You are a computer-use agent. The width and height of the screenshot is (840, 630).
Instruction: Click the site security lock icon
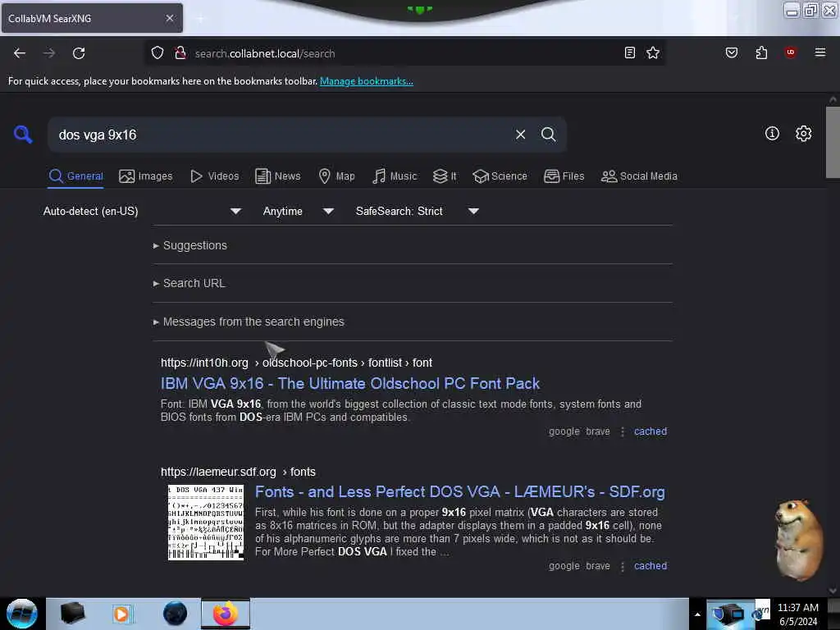180,53
